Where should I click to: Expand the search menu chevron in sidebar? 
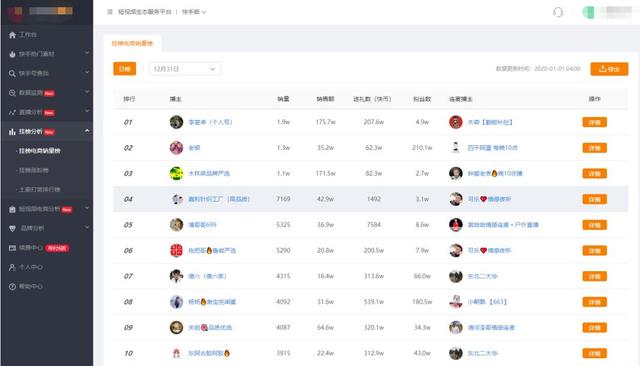coord(87,72)
